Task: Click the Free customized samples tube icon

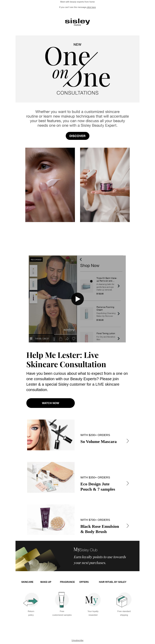Action: point(62,600)
